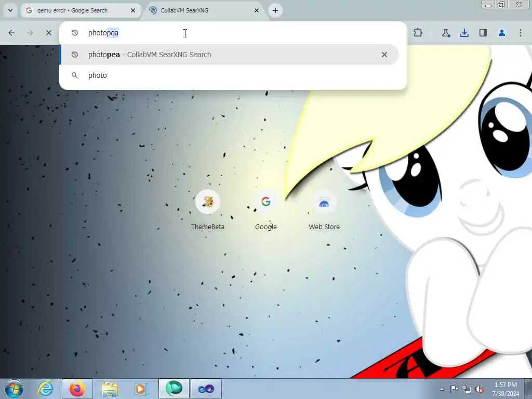Viewport: 532px width, 399px height.
Task: Open the Web Store shortcut
Action: [324, 210]
